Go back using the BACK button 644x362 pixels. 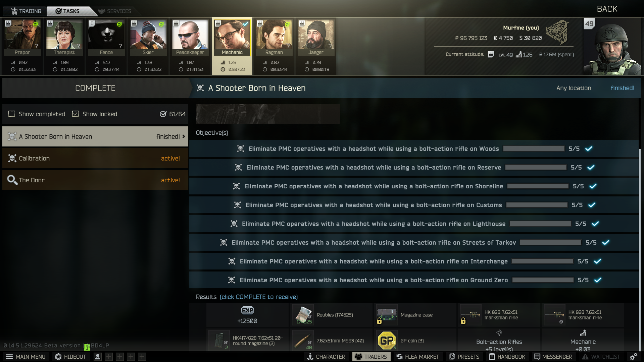607,9
